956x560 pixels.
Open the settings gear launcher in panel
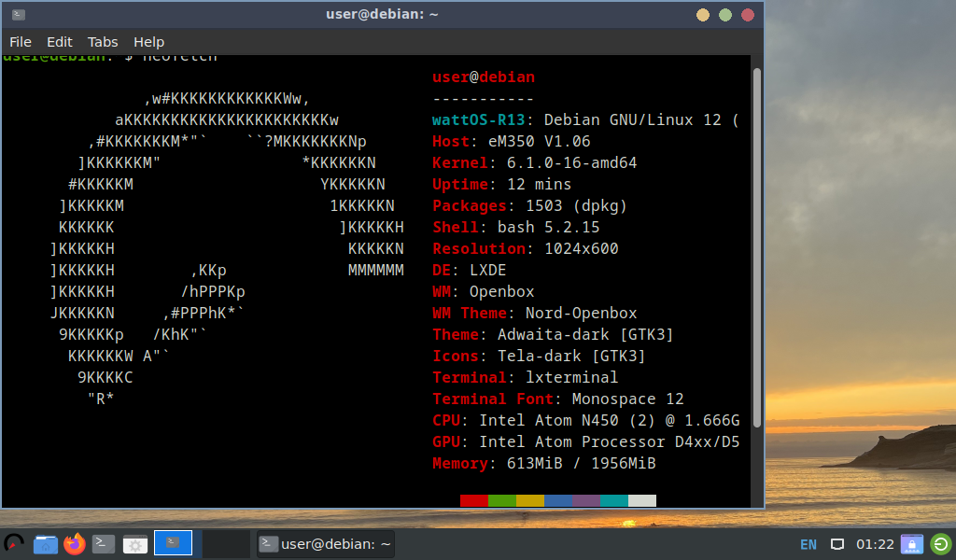(x=134, y=544)
